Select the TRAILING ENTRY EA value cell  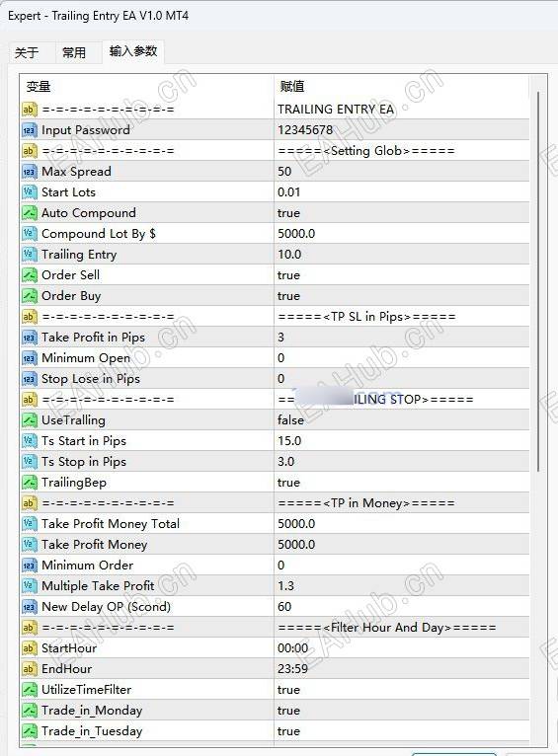point(336,110)
